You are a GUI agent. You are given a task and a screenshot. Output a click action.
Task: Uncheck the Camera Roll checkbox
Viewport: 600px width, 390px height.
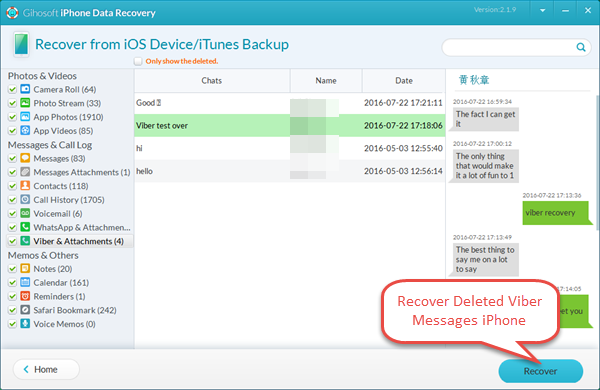[12, 89]
